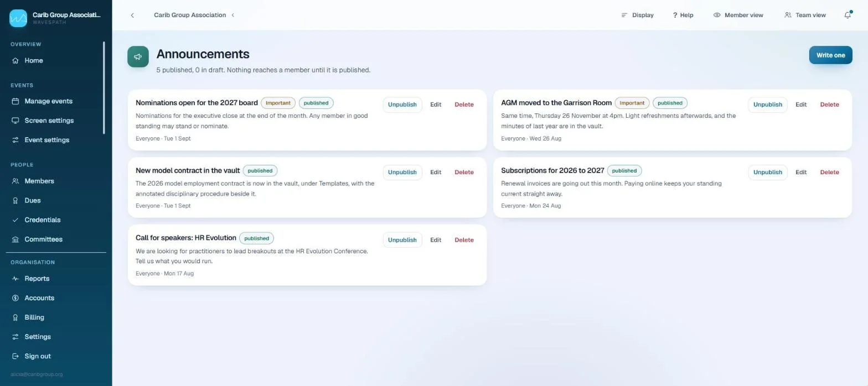This screenshot has height=386, width=868.
Task: Edit the New model contract announcement
Action: (x=436, y=172)
